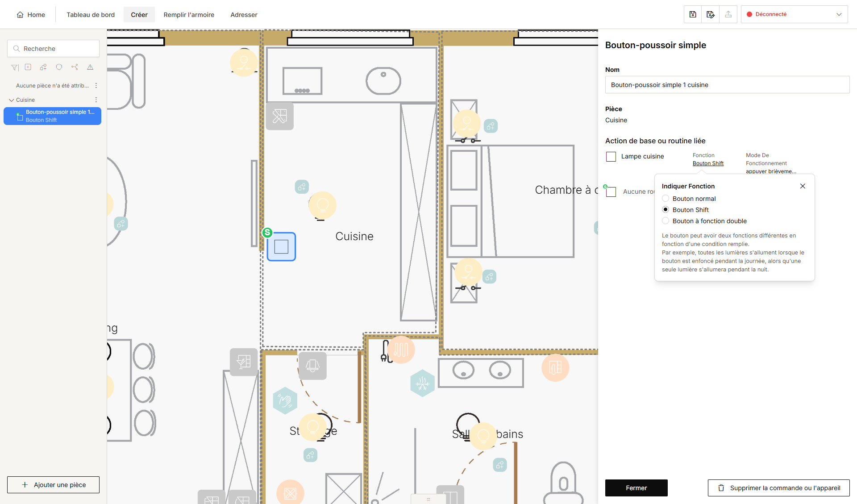Click the upload/export icon in top toolbar
This screenshot has width=857, height=504.
pos(728,14)
